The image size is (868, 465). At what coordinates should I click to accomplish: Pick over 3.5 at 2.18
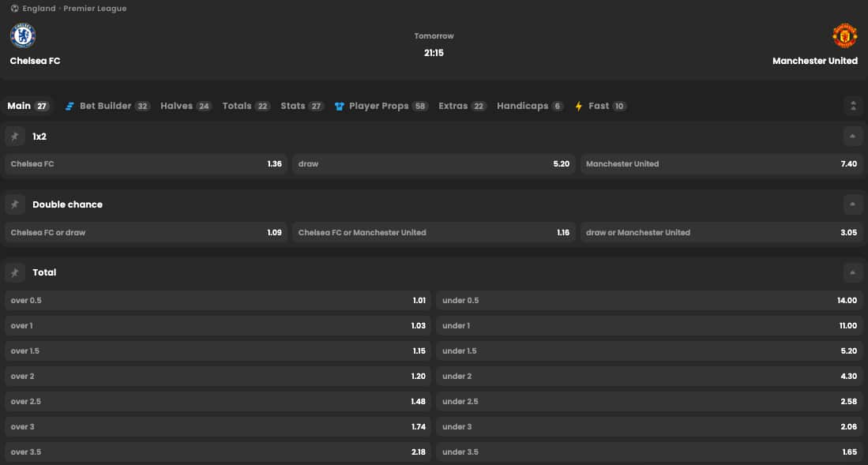click(x=218, y=452)
